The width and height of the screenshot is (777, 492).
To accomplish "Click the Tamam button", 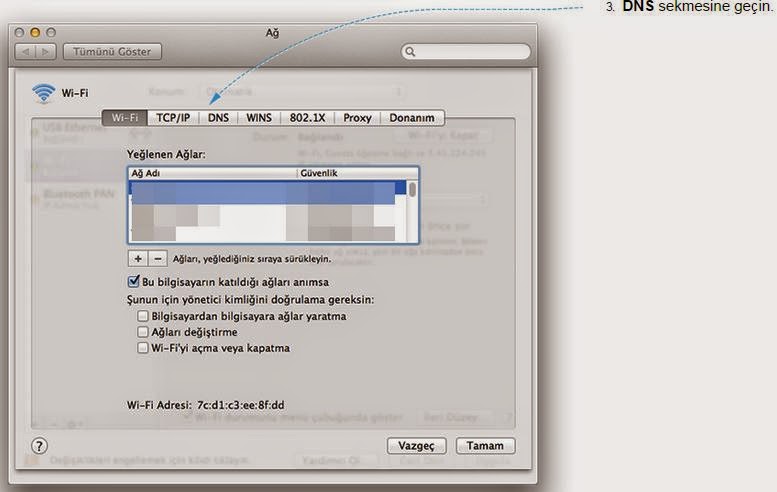I will click(485, 446).
